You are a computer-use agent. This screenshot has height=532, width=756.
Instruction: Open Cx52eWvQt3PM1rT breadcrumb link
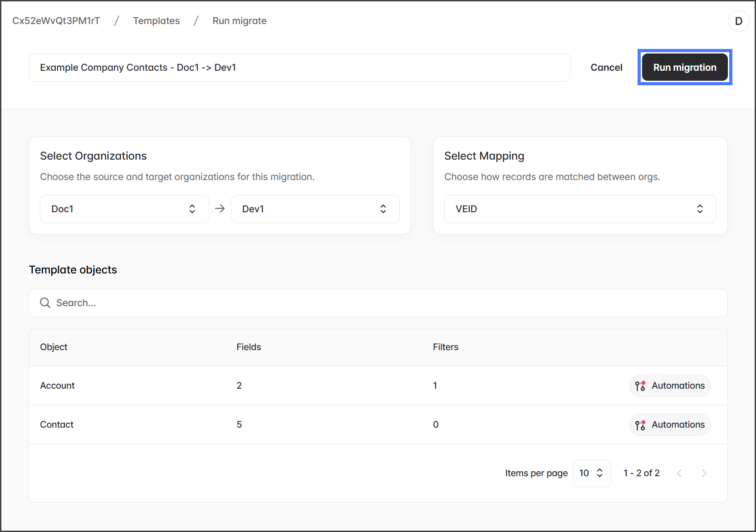tap(56, 21)
